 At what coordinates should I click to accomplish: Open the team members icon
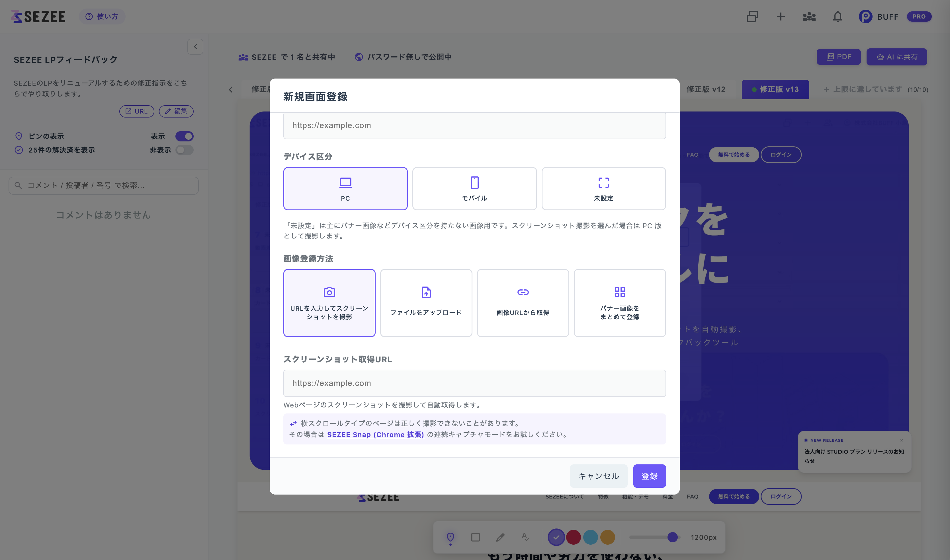tap(809, 16)
